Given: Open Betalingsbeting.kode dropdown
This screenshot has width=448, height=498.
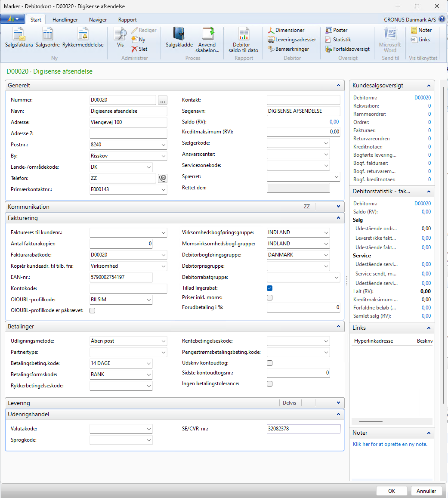Looking at the screenshot, I should [x=148, y=363].
